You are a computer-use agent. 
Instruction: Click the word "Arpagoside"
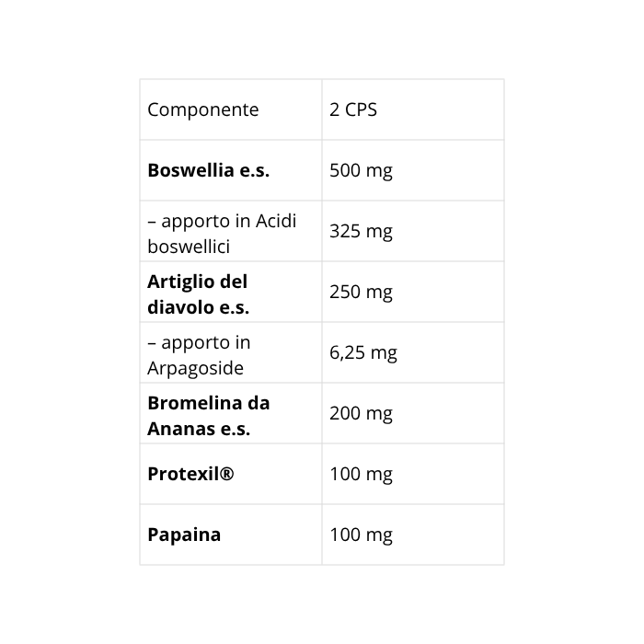click(195, 368)
